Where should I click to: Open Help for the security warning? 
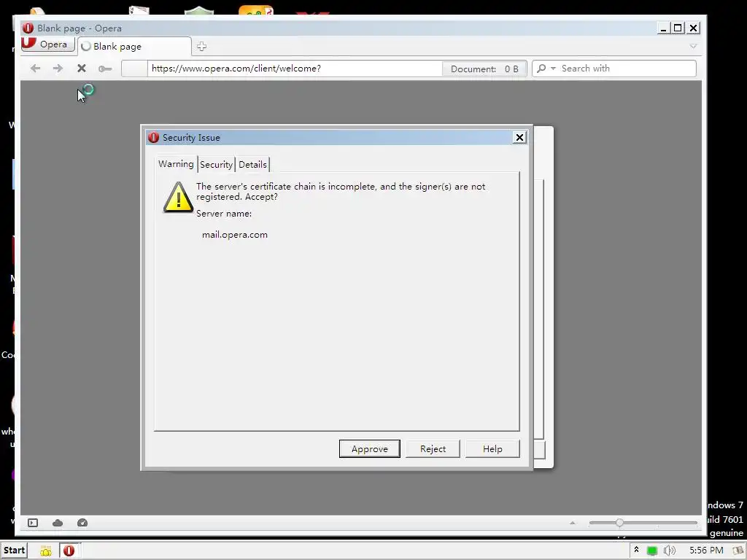click(492, 448)
